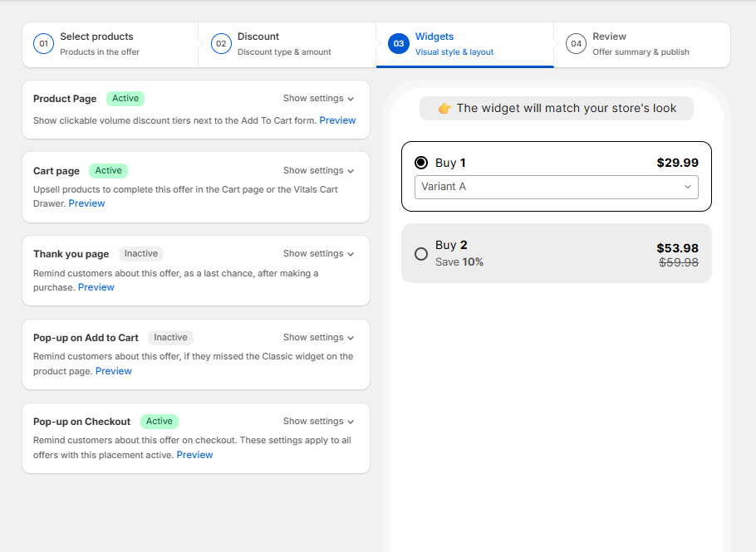Screen dimensions: 756x552
Task: Click the Save 10% label
Action: click(x=459, y=262)
